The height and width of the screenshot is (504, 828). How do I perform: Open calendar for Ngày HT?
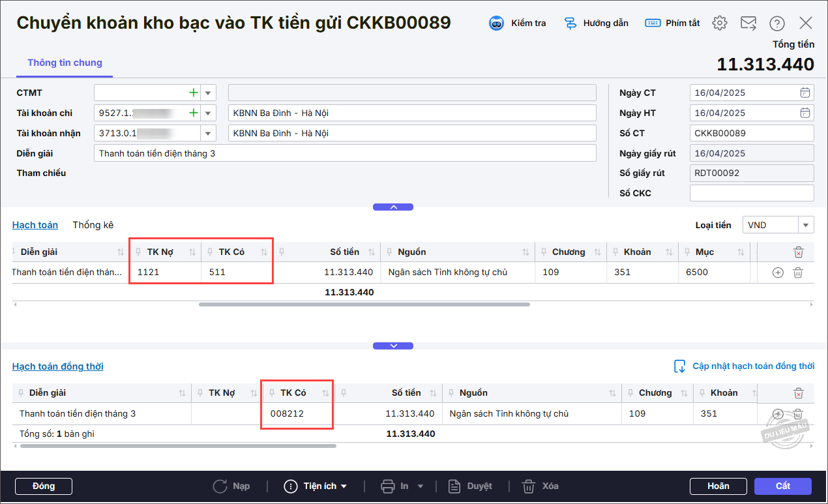[805, 113]
